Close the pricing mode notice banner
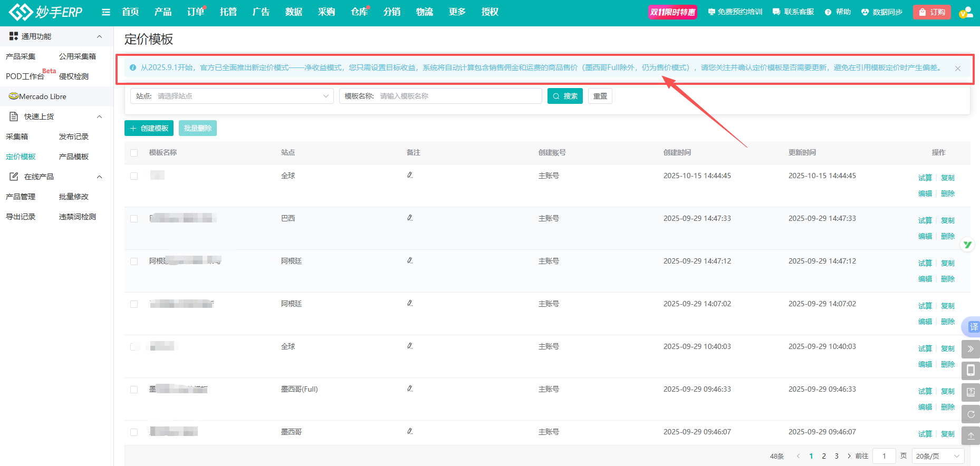Viewport: 980px width, 466px height. click(x=957, y=69)
